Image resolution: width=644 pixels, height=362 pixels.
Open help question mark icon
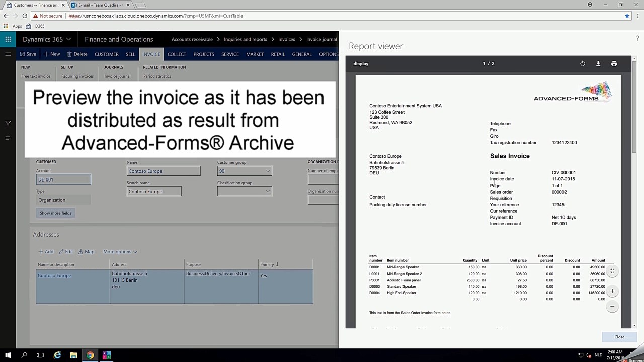click(637, 38)
